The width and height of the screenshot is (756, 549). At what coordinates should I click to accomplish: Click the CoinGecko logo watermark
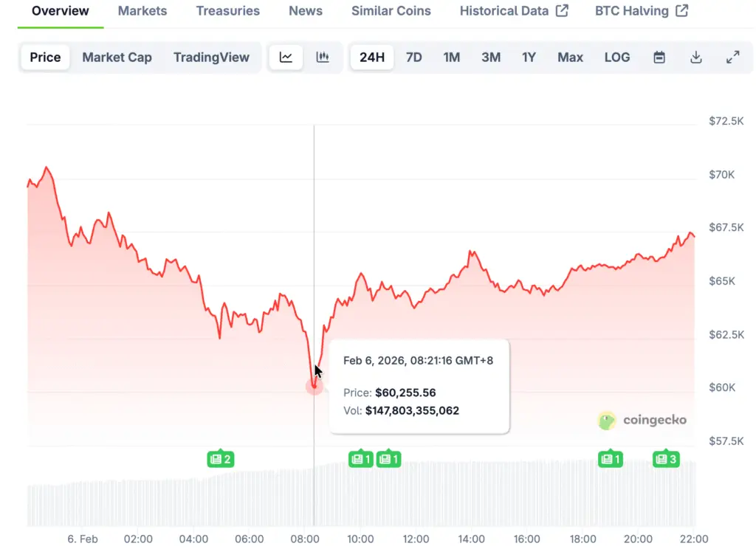pyautogui.click(x=642, y=420)
